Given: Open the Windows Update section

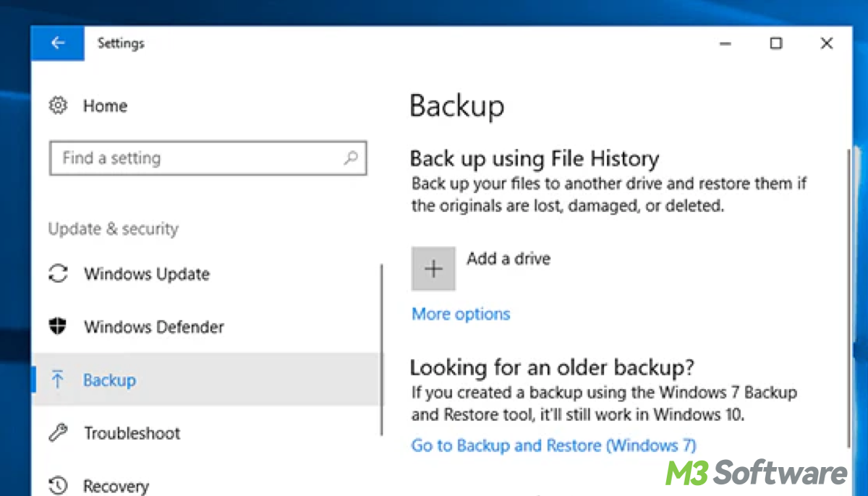Looking at the screenshot, I should tap(147, 274).
